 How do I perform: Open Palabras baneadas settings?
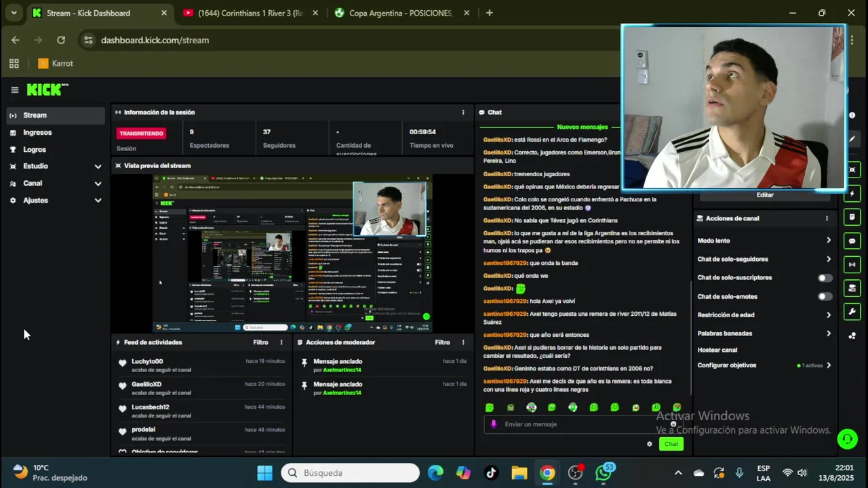pos(764,333)
